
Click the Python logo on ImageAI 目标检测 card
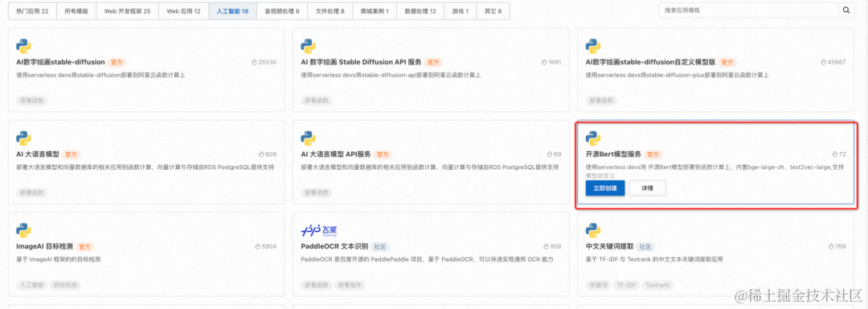(x=23, y=230)
